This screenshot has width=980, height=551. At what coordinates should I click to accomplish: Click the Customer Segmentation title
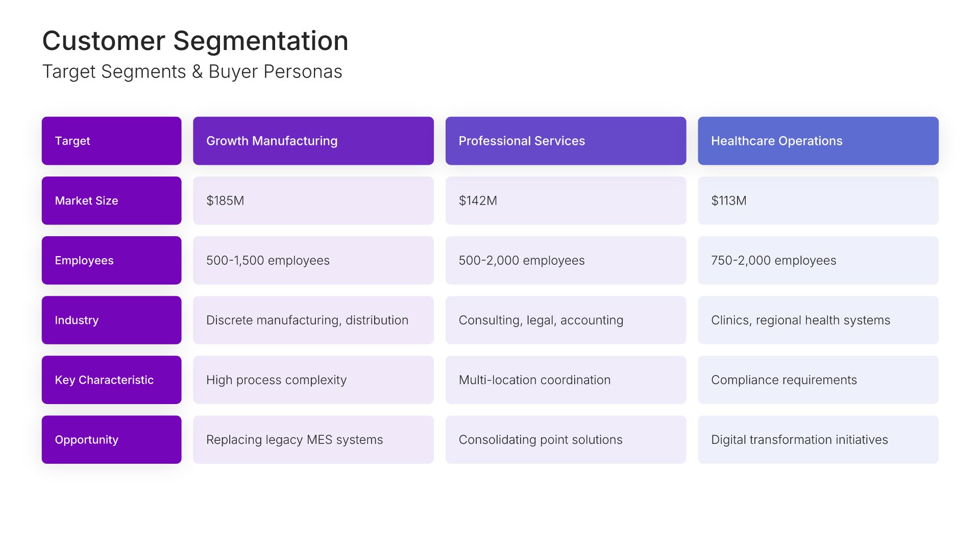195,41
